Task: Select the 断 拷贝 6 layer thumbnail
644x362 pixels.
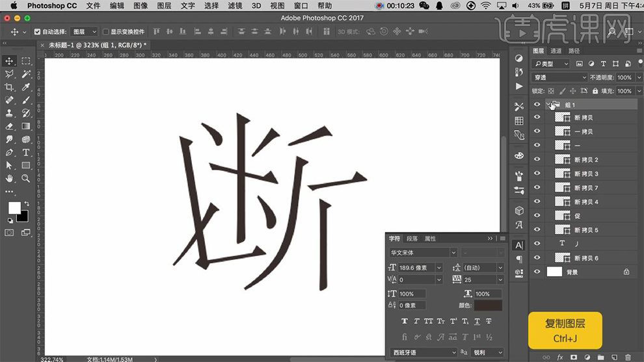Action: click(x=562, y=258)
